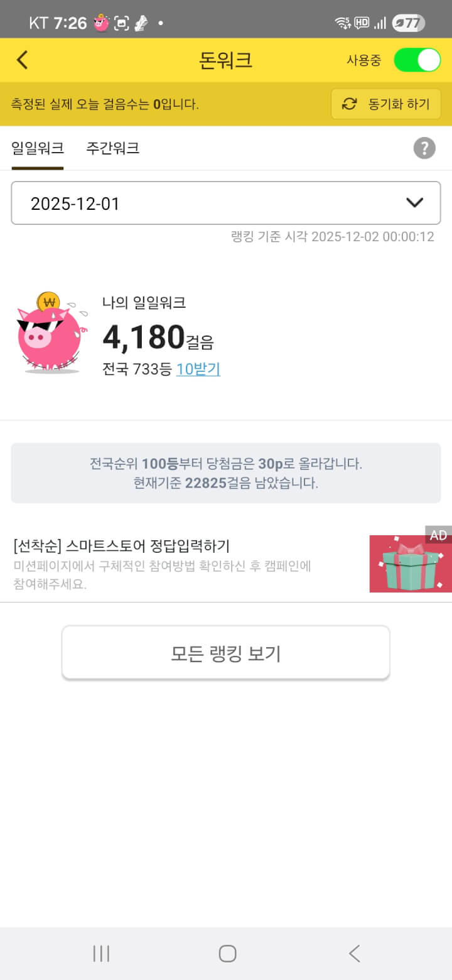Open the gift box ad thumbnail
452x980 pixels.
pyautogui.click(x=410, y=563)
